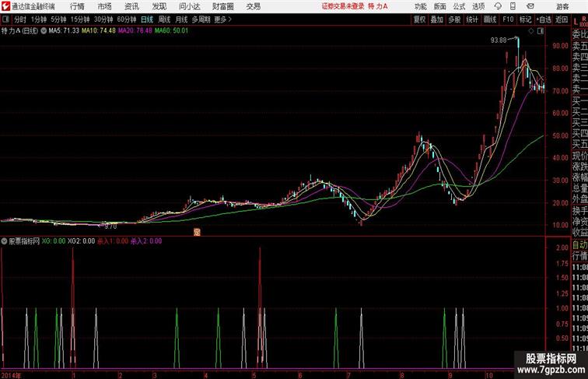Click the MA5: 71.33 indicator value
The height and width of the screenshot is (379, 588).
pyautogui.click(x=64, y=31)
